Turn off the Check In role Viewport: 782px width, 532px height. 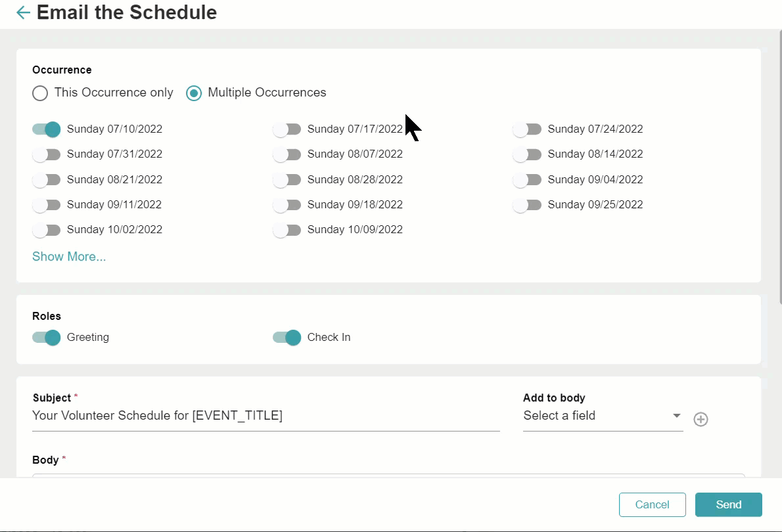pyautogui.click(x=287, y=337)
